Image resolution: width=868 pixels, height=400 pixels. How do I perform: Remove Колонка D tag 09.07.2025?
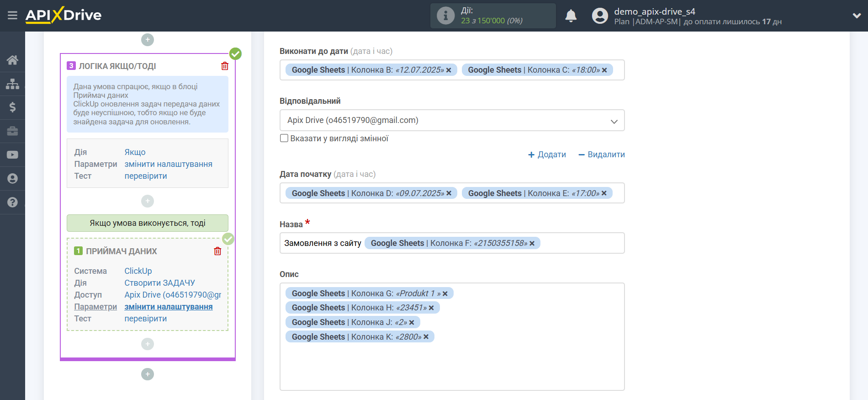[449, 193]
